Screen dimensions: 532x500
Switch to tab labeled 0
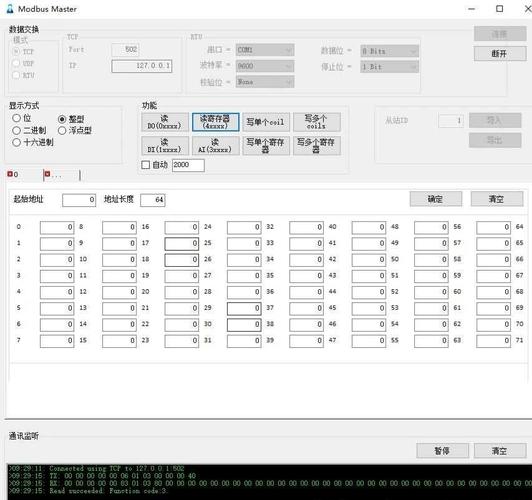pos(24,174)
